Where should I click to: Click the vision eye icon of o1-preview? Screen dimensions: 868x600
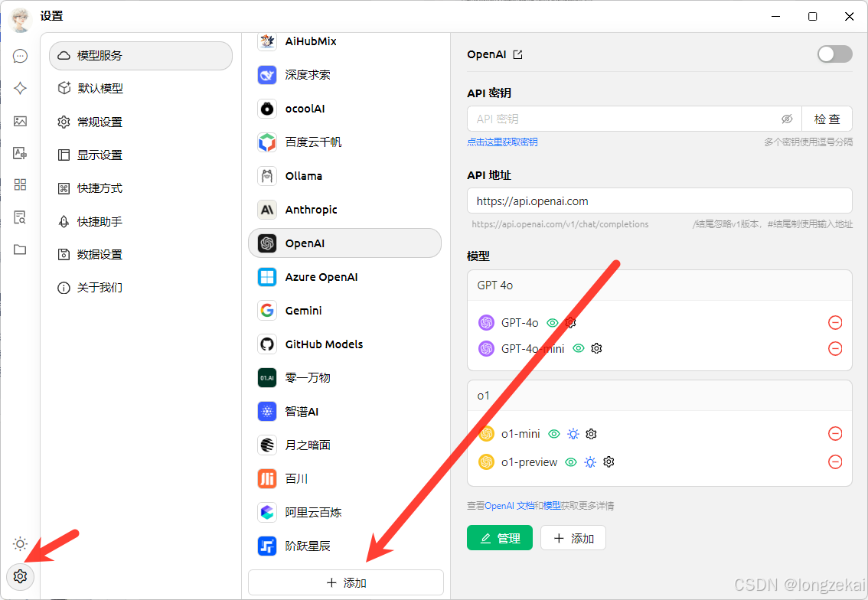[571, 461]
